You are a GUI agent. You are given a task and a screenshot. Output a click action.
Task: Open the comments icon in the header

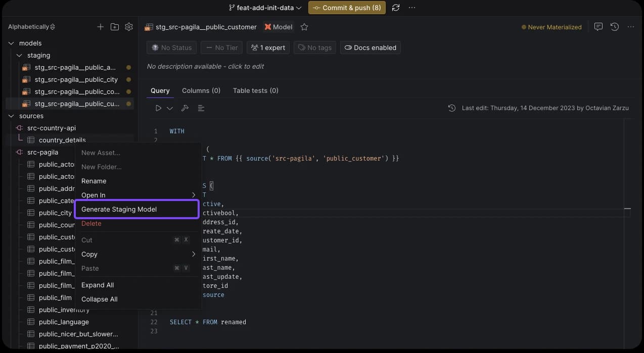pos(599,27)
